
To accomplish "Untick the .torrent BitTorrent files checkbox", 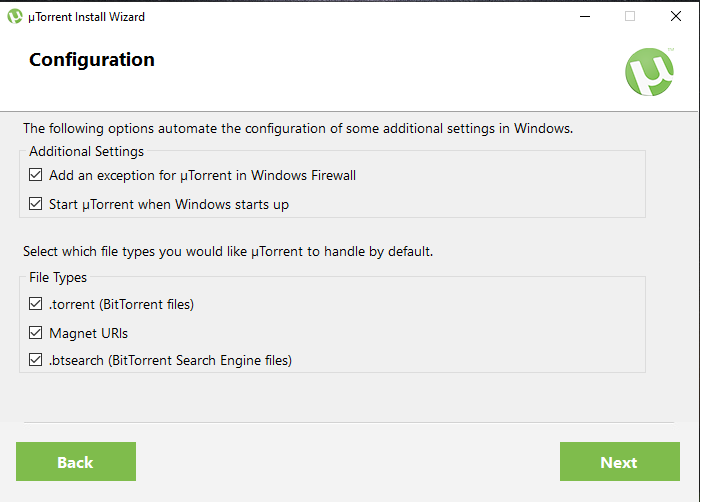I will [35, 304].
